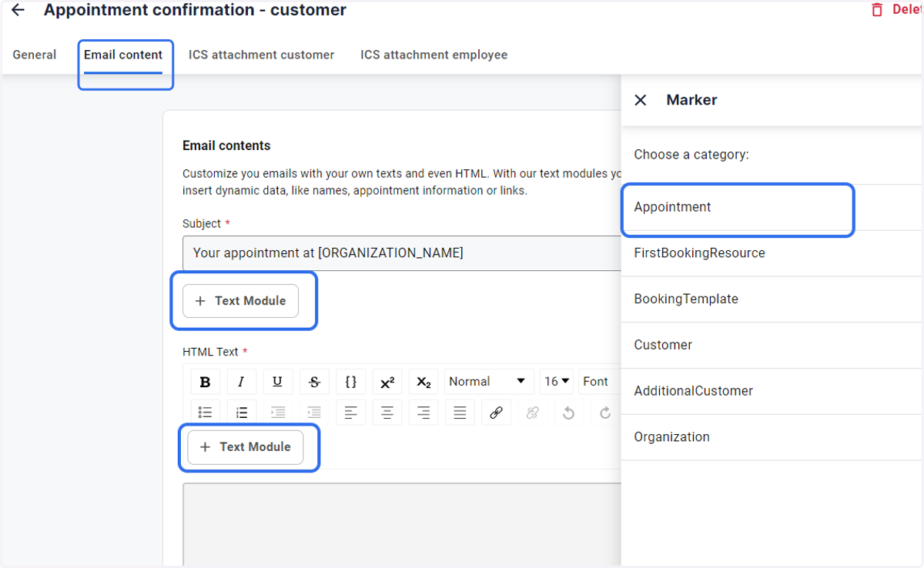Apply italic formatting in the HTML editor
The height and width of the screenshot is (568, 924).
tap(241, 382)
